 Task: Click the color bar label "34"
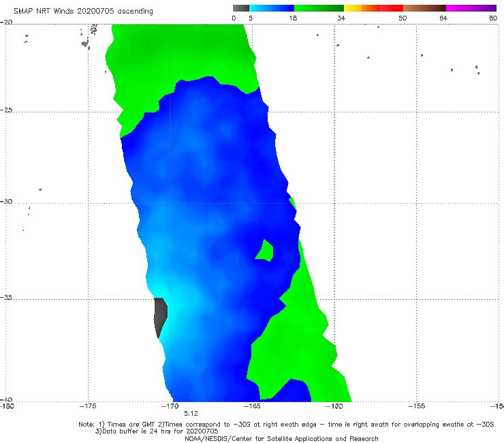pos(341,18)
